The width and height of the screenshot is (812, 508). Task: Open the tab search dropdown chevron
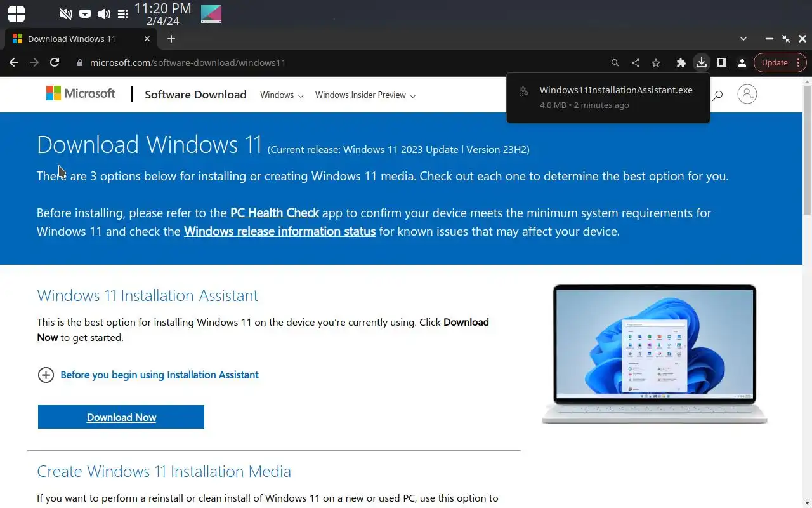pyautogui.click(x=743, y=39)
